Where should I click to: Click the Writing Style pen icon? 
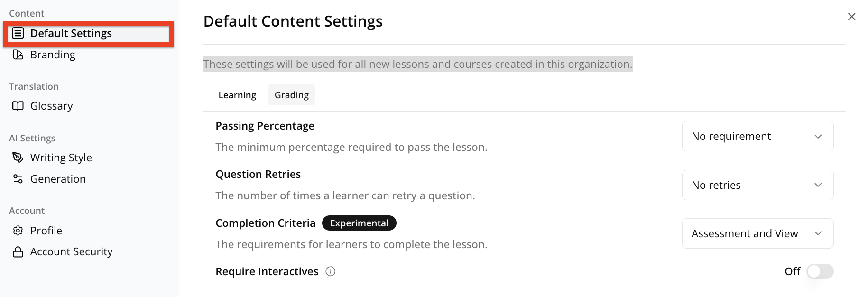[x=18, y=158]
